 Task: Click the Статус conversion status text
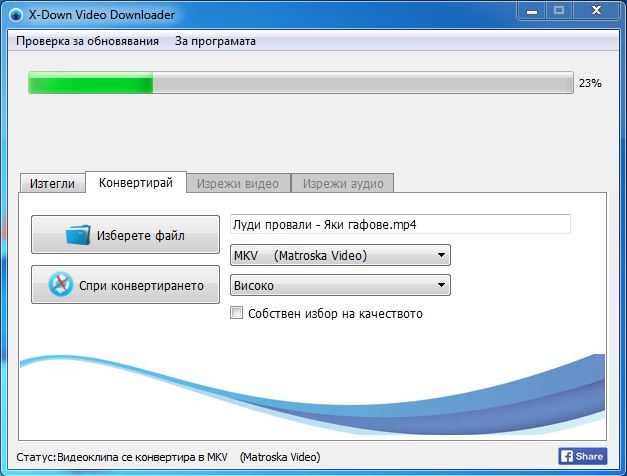tap(168, 457)
